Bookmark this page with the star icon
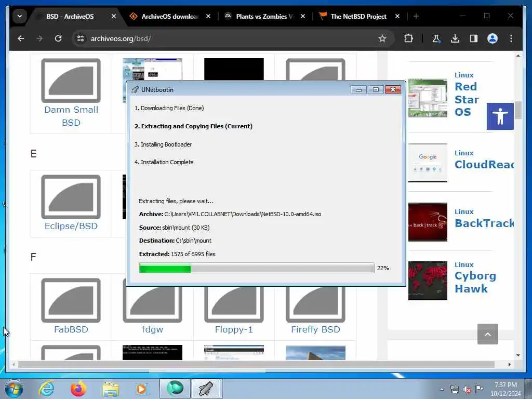 click(x=382, y=38)
